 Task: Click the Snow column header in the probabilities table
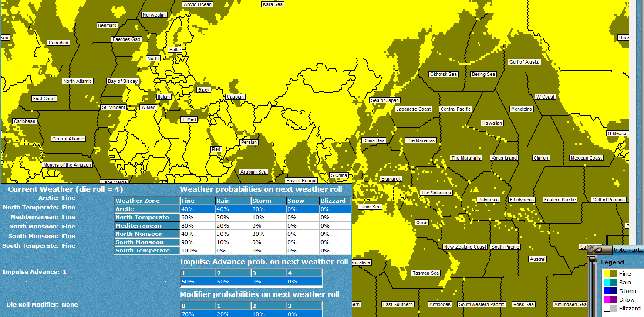303,201
